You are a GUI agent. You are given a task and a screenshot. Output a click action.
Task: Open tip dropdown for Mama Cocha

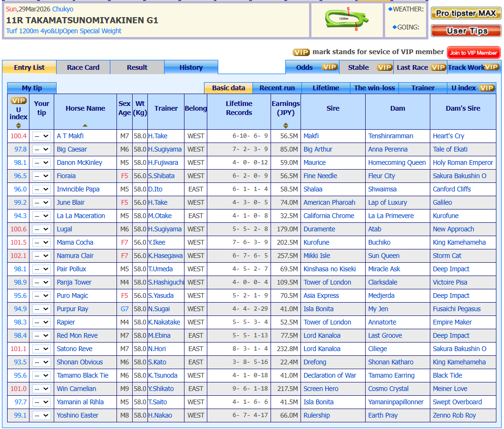(41, 242)
